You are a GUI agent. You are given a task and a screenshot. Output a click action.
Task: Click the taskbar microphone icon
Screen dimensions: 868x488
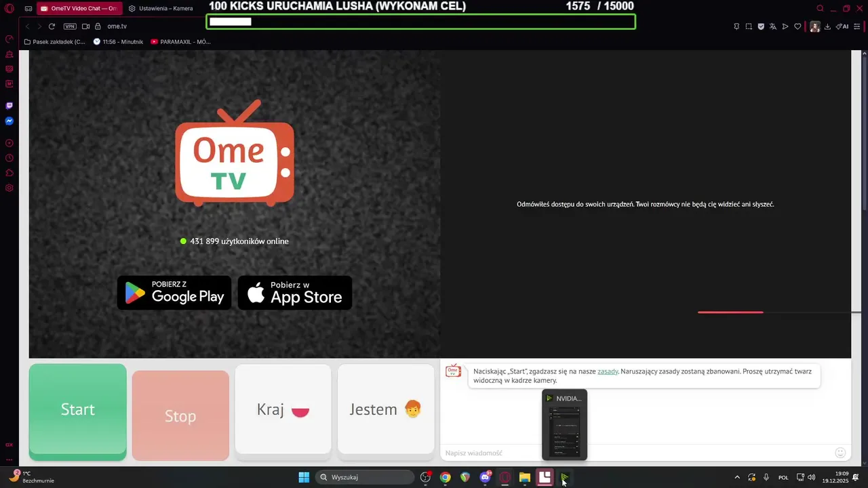point(766,477)
